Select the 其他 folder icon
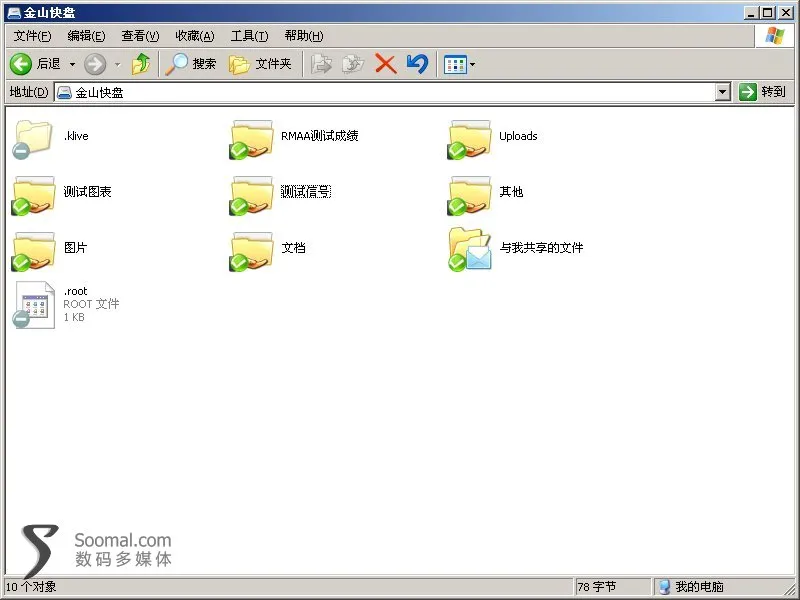800x600 pixels. point(469,195)
